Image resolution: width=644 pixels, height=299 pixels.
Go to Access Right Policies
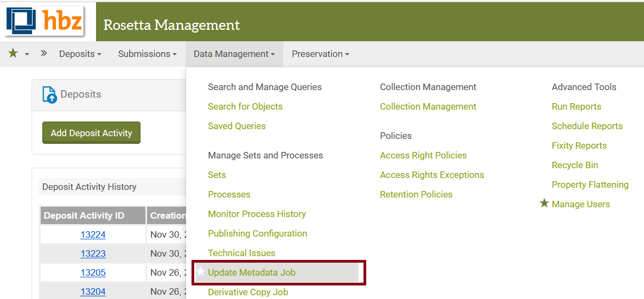click(x=423, y=155)
